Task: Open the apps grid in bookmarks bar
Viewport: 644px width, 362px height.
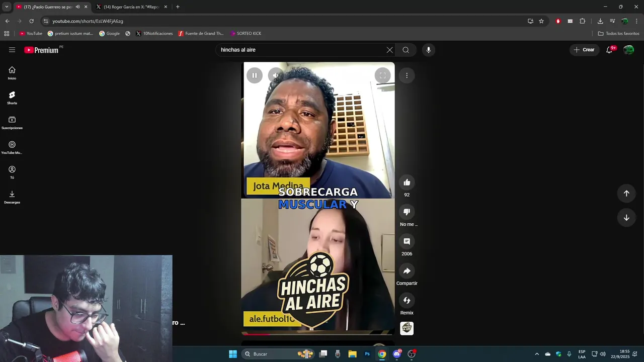Action: coord(7,34)
